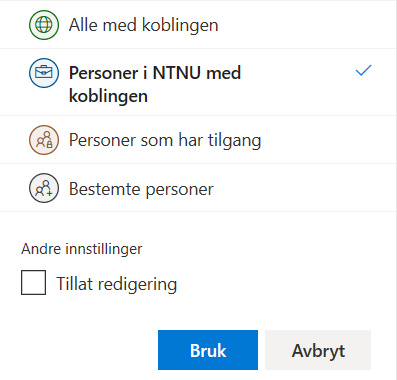Click the blue selected checkmark

coord(363,70)
